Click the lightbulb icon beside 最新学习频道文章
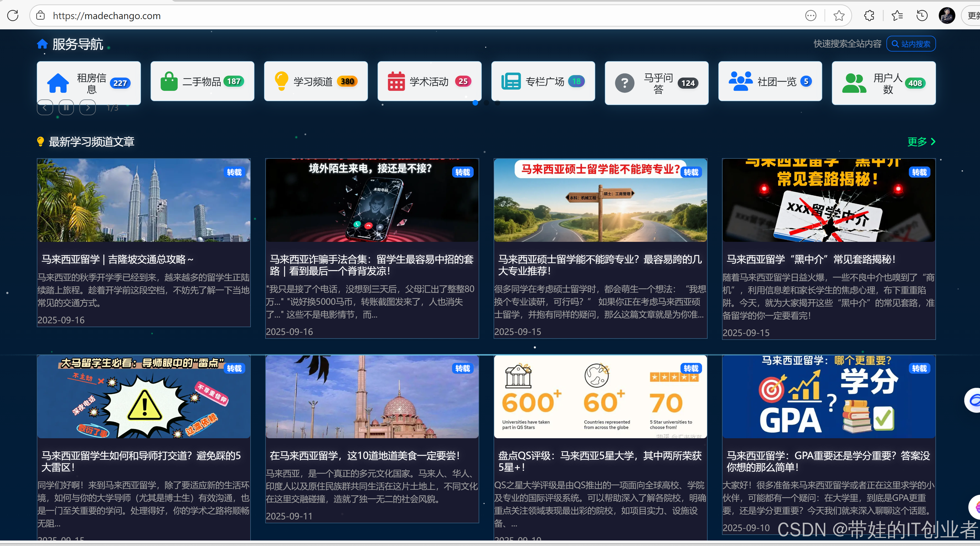The image size is (980, 546). click(x=40, y=142)
